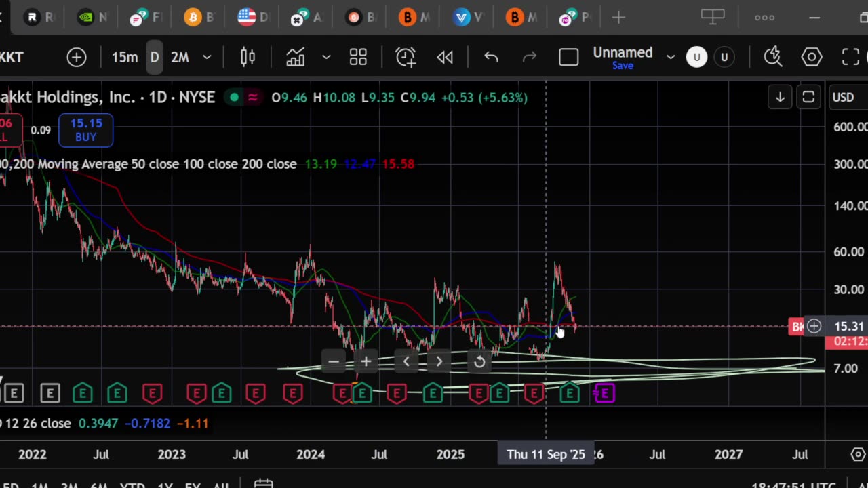
Task: Toggle the chart sync button beside USD
Action: (x=808, y=98)
